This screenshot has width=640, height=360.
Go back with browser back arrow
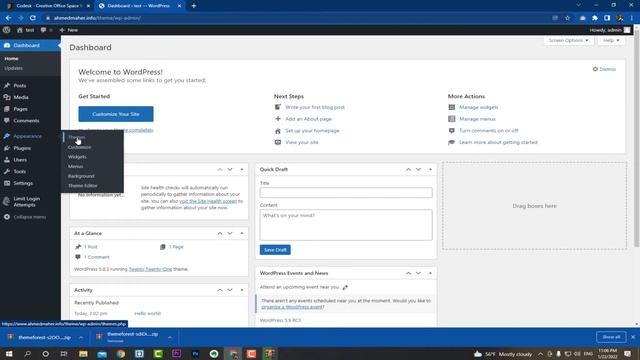pyautogui.click(x=8, y=18)
